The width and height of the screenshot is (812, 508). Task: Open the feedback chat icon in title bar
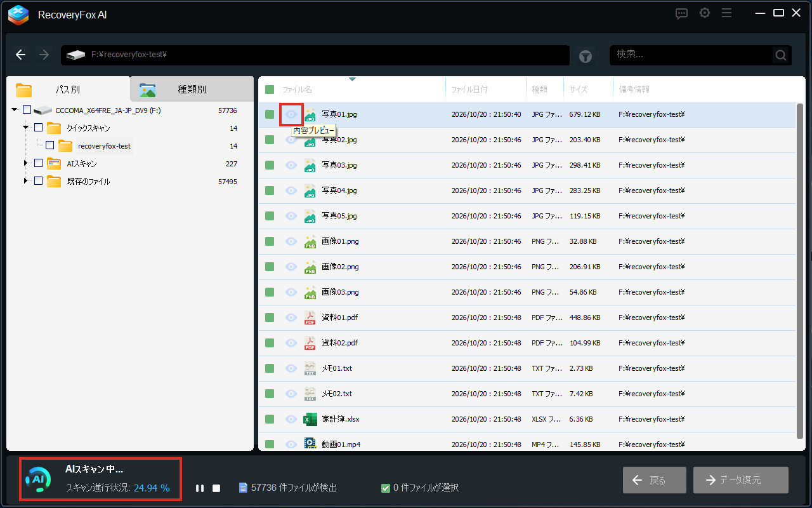click(x=682, y=13)
